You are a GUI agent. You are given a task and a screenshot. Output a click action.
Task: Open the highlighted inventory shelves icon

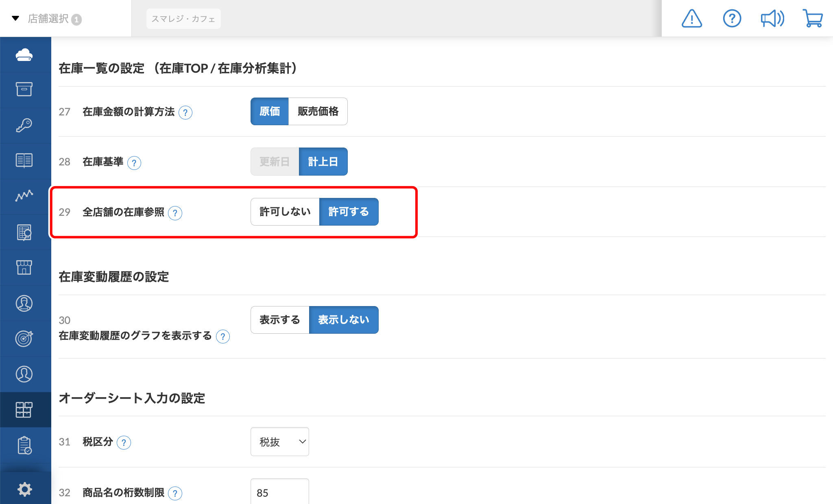24,410
